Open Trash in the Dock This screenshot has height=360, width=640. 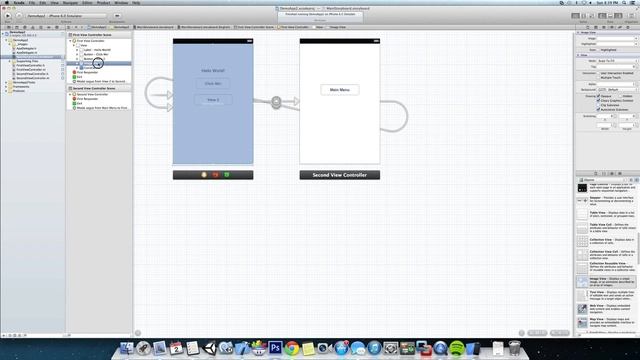(515, 348)
